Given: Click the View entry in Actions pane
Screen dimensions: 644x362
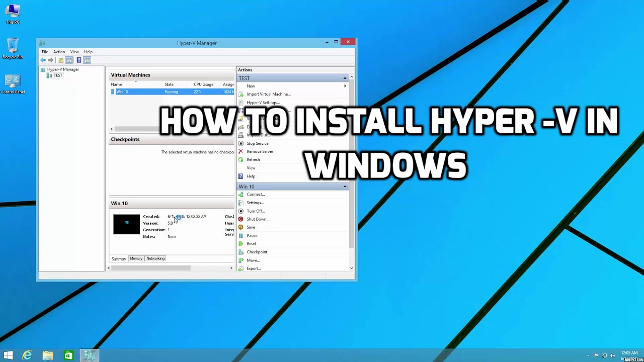Looking at the screenshot, I should (251, 168).
